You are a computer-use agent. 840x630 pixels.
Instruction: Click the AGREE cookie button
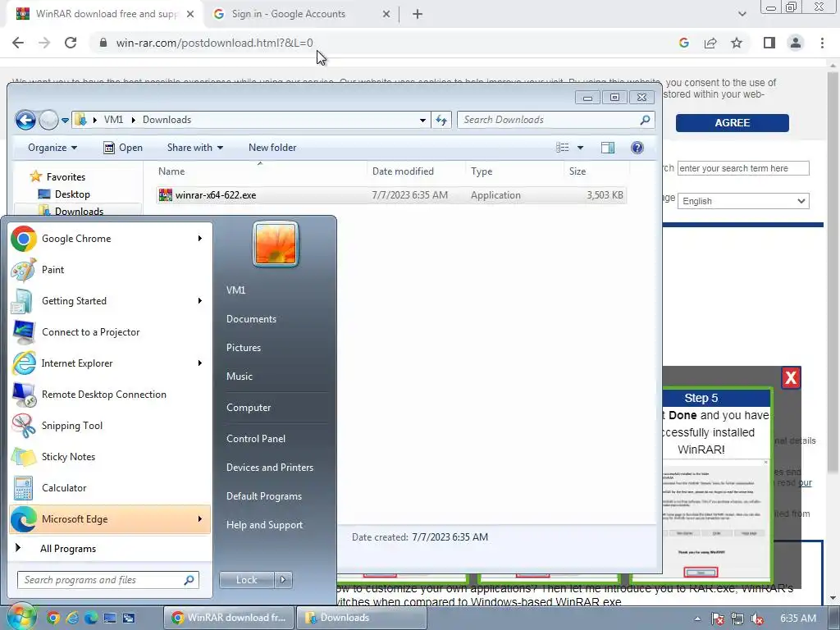coord(732,123)
